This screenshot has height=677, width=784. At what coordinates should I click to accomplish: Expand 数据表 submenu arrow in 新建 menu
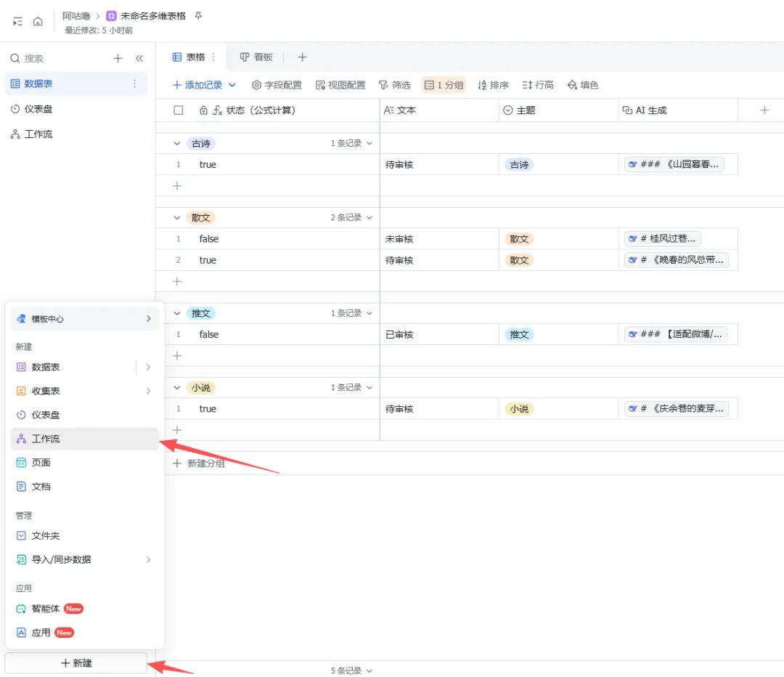click(148, 367)
